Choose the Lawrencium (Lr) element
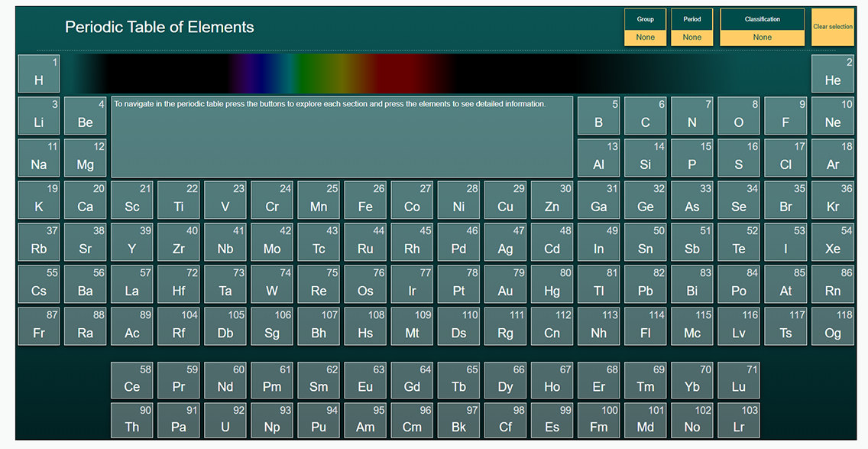The width and height of the screenshot is (868, 449). tap(739, 421)
